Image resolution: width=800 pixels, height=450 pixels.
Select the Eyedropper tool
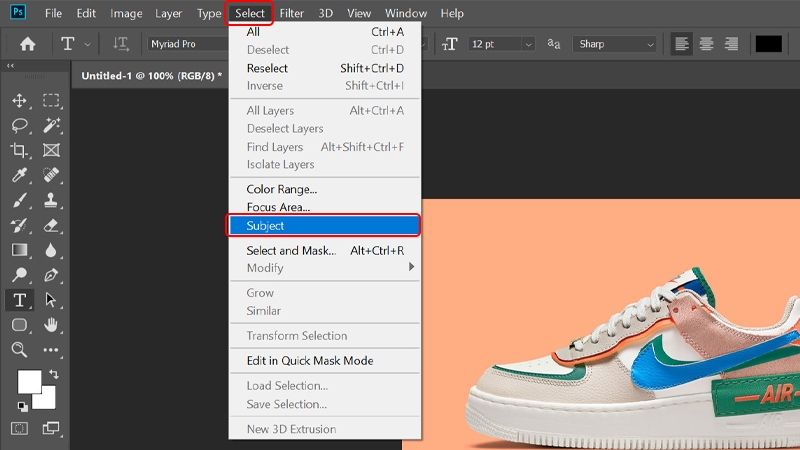pos(19,175)
